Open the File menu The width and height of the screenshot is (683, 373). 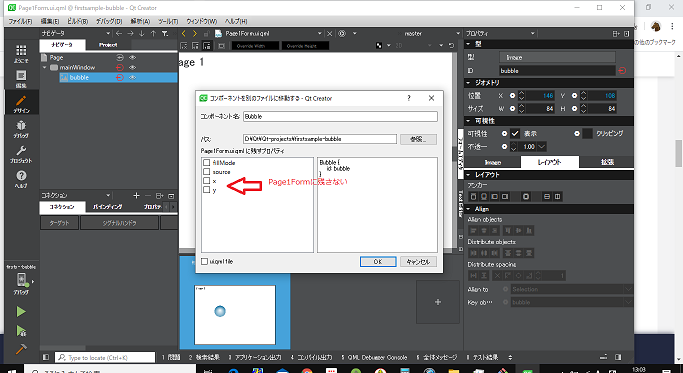coord(20,21)
